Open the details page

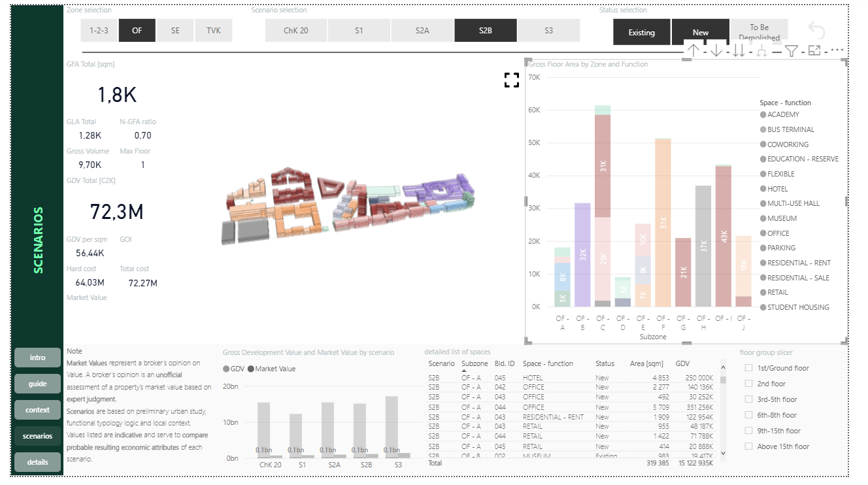point(38,462)
